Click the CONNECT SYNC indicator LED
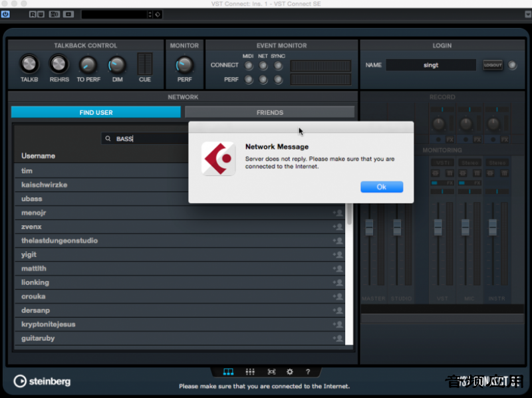The width and height of the screenshot is (532, 398). (278, 65)
